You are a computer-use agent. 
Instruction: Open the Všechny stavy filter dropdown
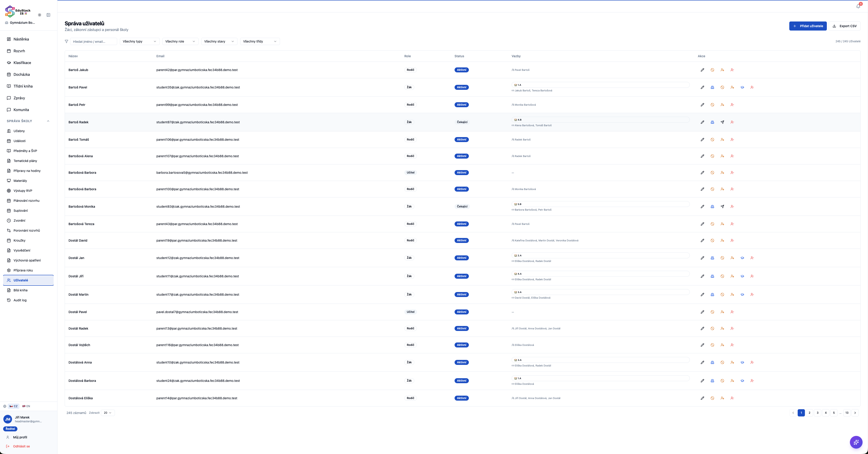pyautogui.click(x=219, y=41)
